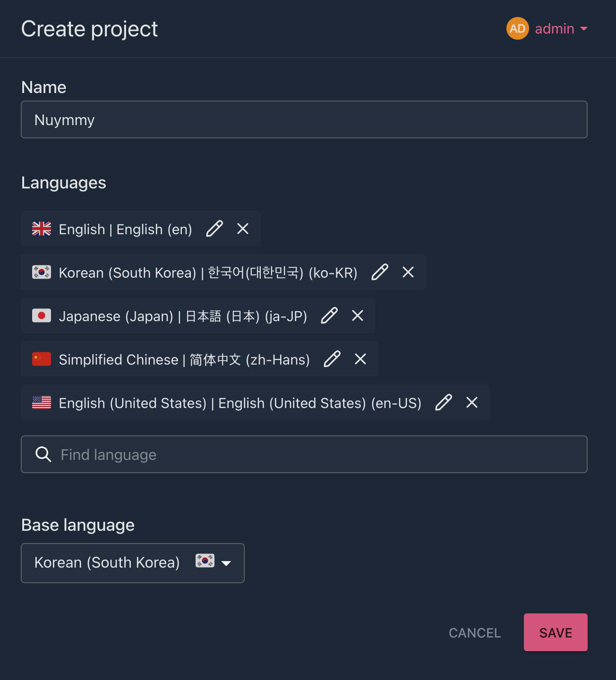Click the AD user avatar

(517, 28)
